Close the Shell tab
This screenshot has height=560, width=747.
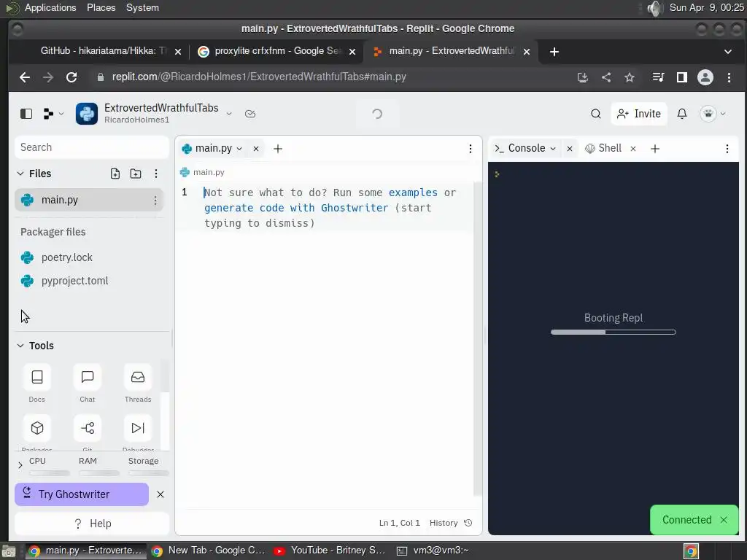click(x=633, y=149)
